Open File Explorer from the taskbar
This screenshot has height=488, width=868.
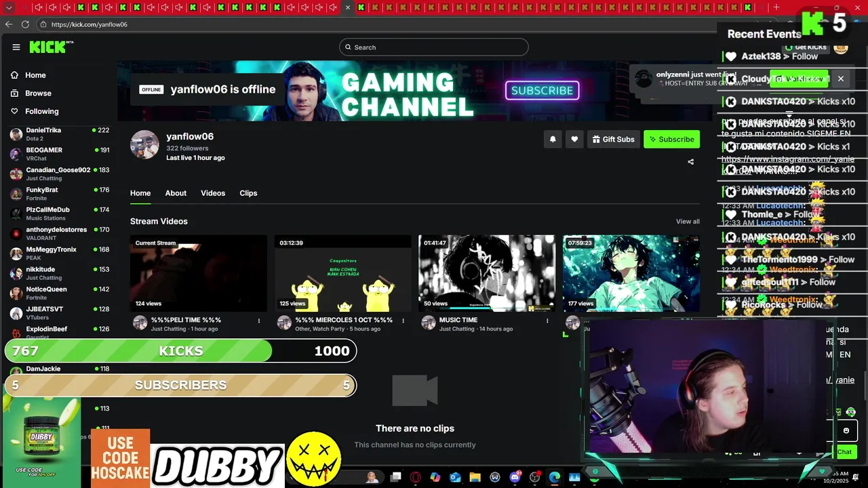click(x=475, y=477)
